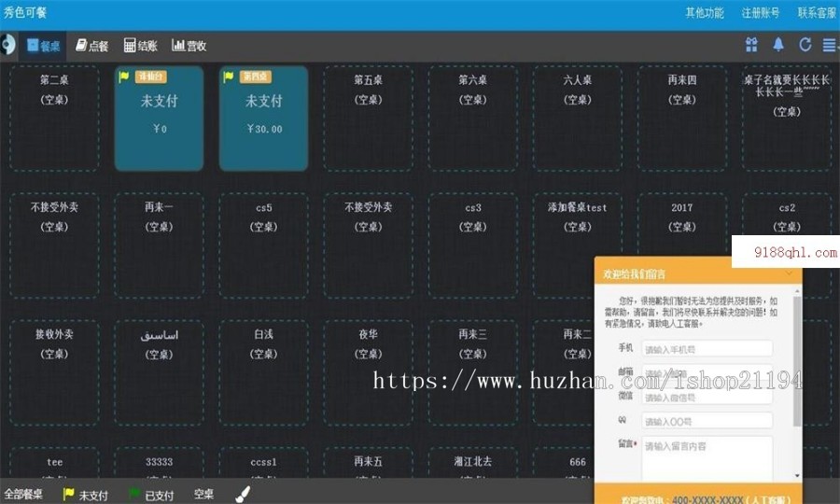Select empty table 2017
The height and width of the screenshot is (504, 840).
[682, 225]
